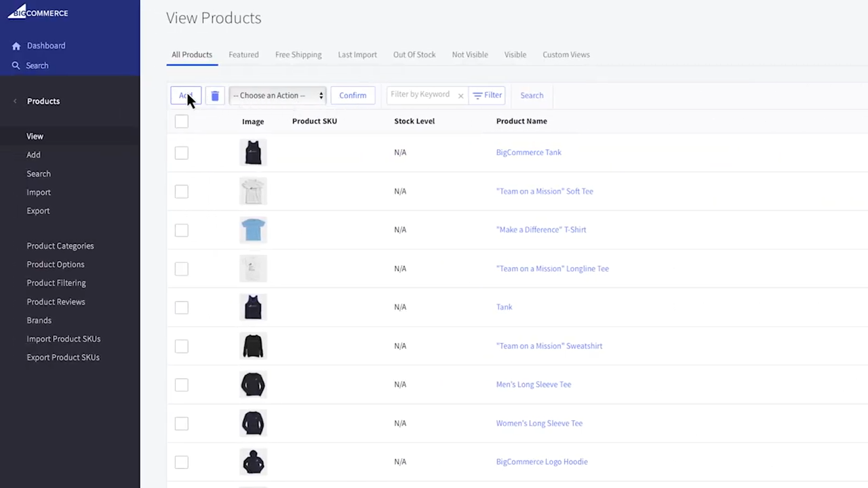This screenshot has width=868, height=488.
Task: Expand the Products section in sidebar
Action: coord(43,100)
